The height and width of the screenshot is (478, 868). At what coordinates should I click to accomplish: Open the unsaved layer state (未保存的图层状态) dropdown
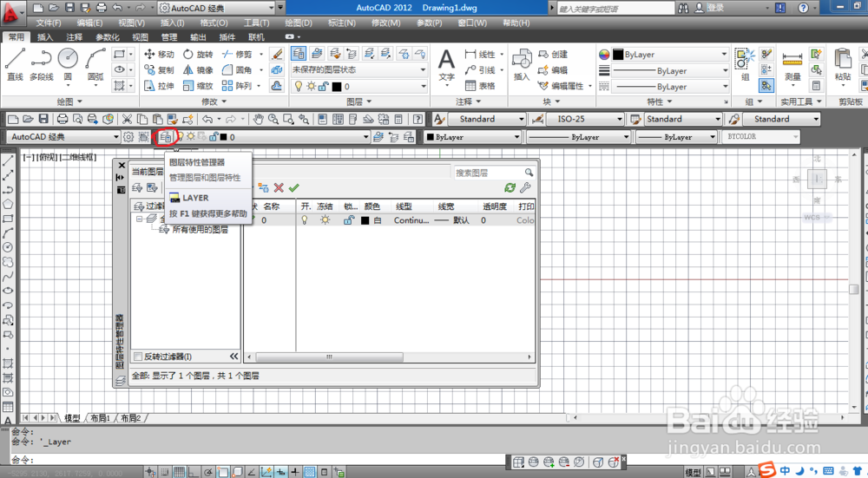358,69
